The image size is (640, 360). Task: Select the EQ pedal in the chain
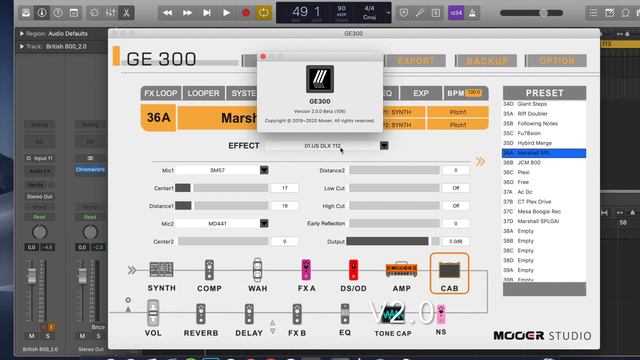[x=345, y=313]
